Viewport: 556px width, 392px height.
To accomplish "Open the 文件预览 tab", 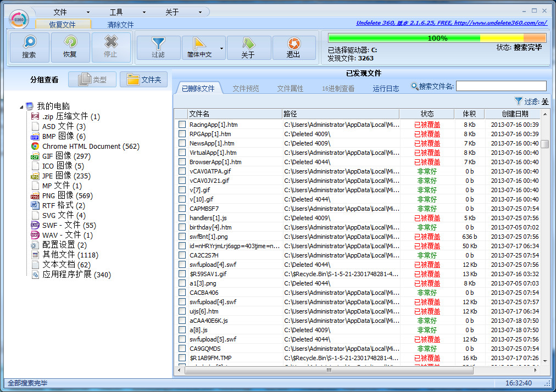I will click(246, 88).
